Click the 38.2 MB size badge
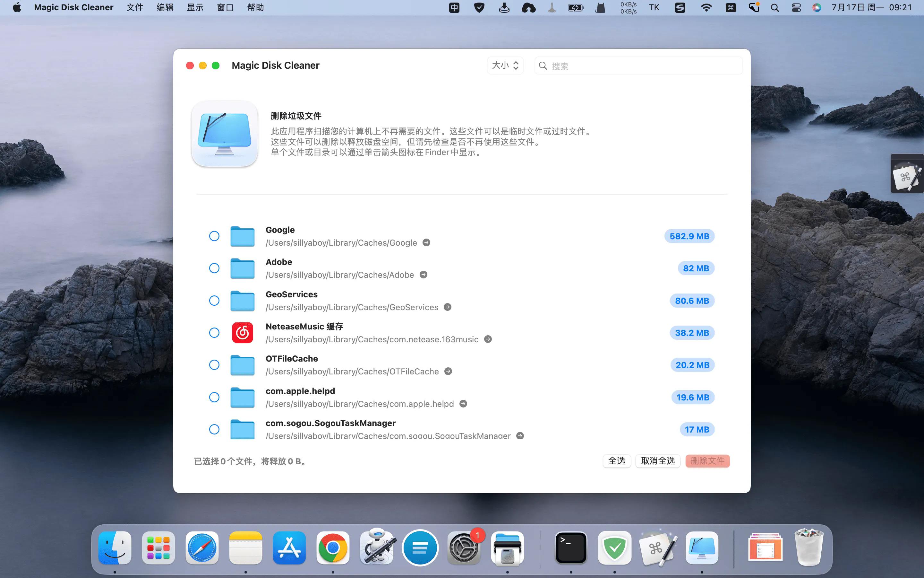924x578 pixels. coord(692,333)
